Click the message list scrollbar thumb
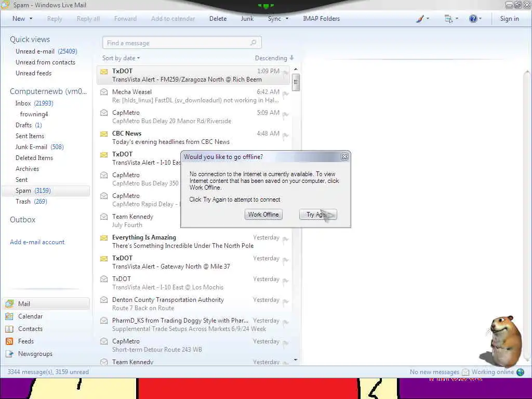Screen dimensions: 532x399 tap(296, 83)
